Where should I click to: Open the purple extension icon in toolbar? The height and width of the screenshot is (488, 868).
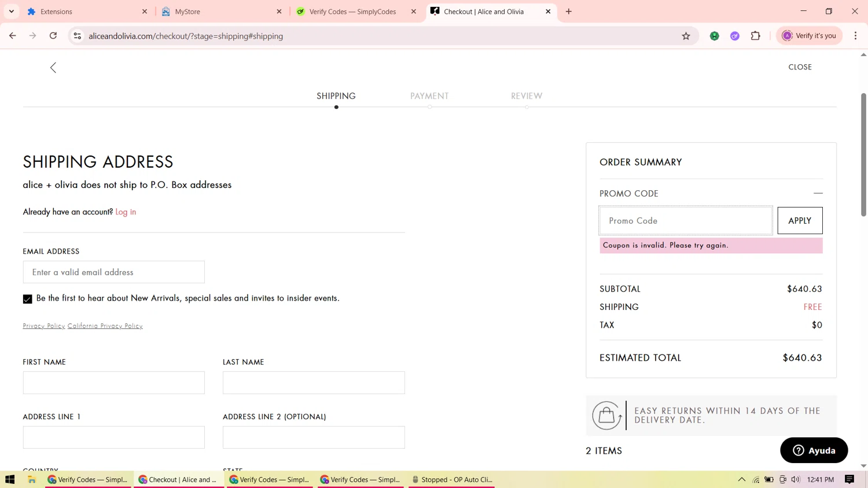(735, 36)
